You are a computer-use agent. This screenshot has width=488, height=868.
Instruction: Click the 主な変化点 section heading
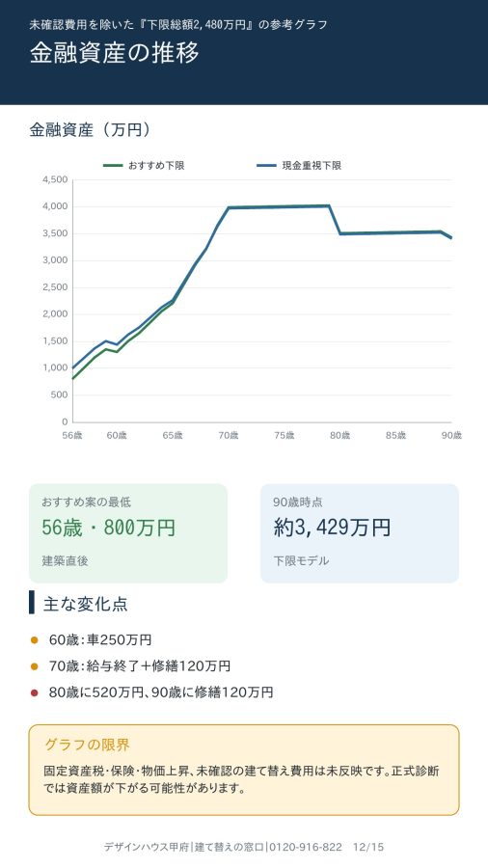pyautogui.click(x=85, y=604)
